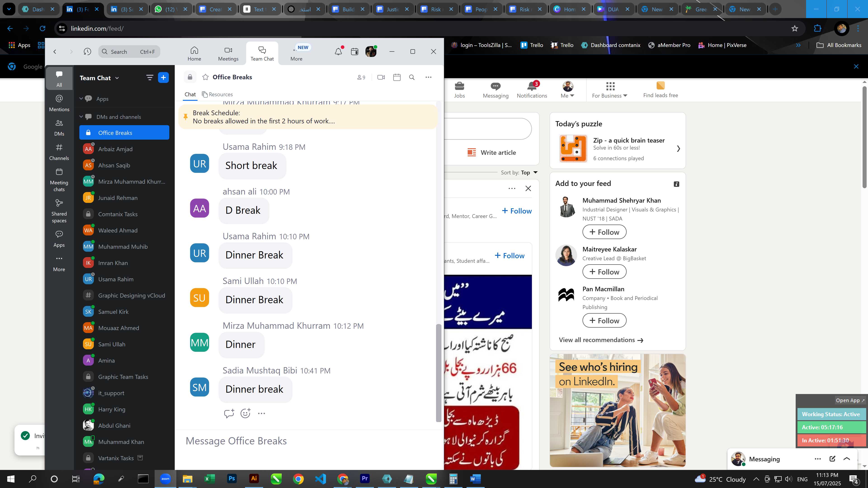The width and height of the screenshot is (868, 488).
Task: Search within the Office Breaks chat
Action: pyautogui.click(x=412, y=77)
